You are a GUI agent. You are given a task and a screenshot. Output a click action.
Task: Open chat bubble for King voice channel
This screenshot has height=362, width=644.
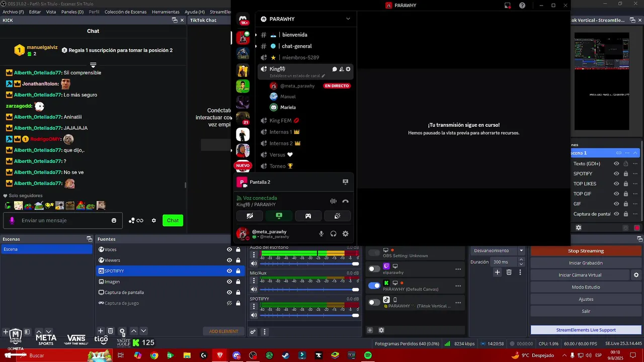pos(335,69)
